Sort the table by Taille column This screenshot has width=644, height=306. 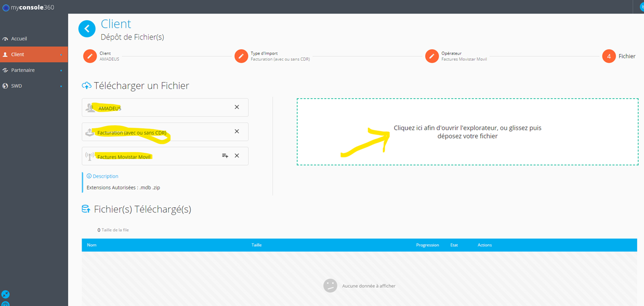click(256, 245)
